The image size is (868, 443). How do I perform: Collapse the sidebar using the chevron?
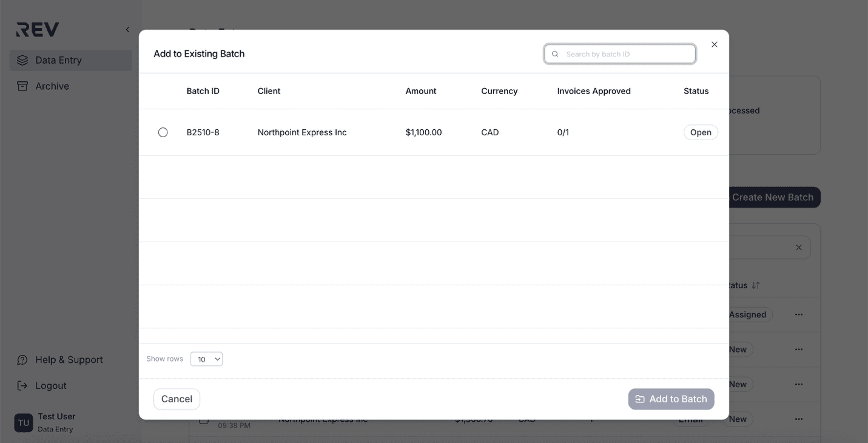click(x=127, y=29)
